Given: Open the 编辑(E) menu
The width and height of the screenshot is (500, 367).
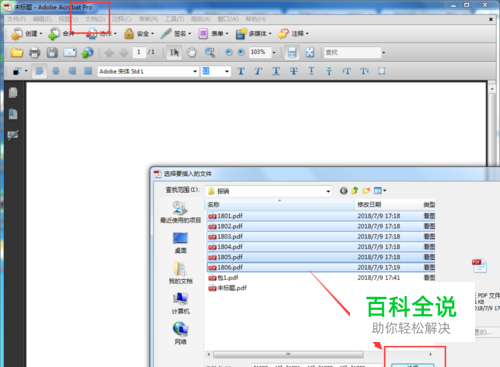Looking at the screenshot, I should point(42,19).
